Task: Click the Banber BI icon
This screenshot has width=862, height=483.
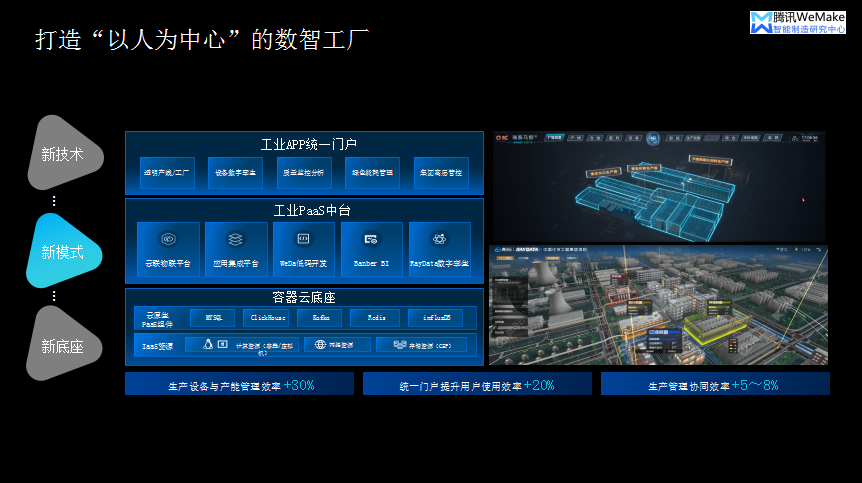Action: click(x=371, y=240)
